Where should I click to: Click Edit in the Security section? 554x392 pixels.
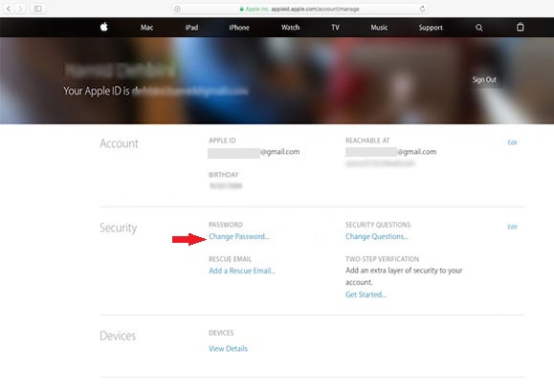pyautogui.click(x=512, y=228)
